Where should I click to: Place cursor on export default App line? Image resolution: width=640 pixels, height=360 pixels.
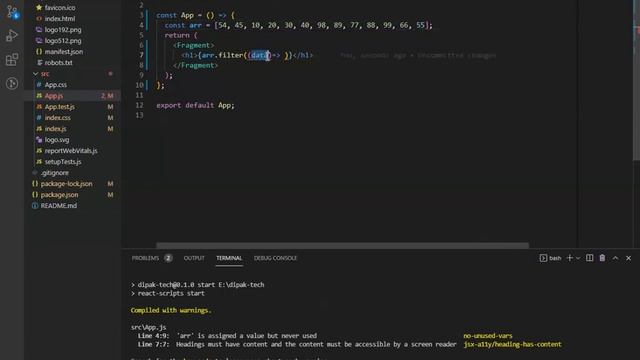[196, 105]
